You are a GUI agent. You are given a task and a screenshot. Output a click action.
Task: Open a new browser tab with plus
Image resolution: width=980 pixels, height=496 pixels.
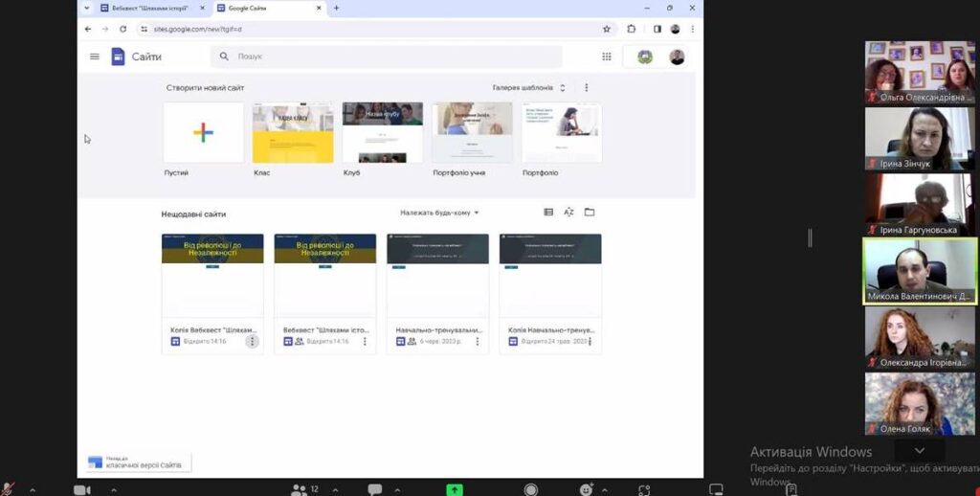coord(336,8)
